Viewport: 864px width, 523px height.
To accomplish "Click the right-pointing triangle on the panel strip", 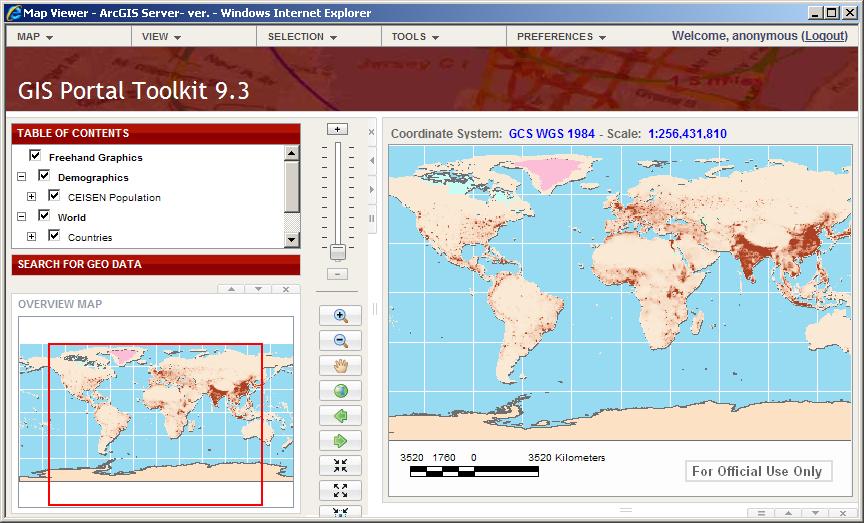I will click(x=372, y=189).
